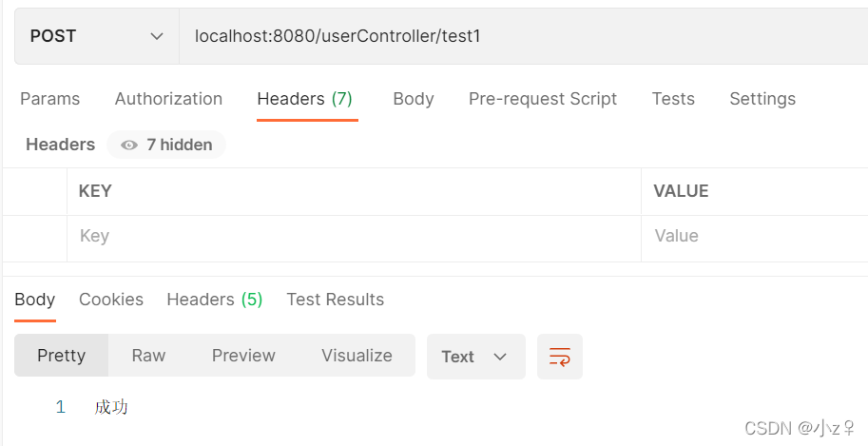Viewport: 868px width, 446px height.
Task: Open the Authorization tab
Action: tap(168, 99)
